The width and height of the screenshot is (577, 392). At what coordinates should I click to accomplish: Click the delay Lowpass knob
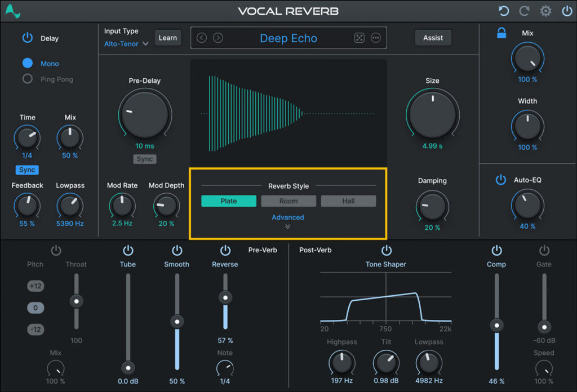[x=70, y=206]
